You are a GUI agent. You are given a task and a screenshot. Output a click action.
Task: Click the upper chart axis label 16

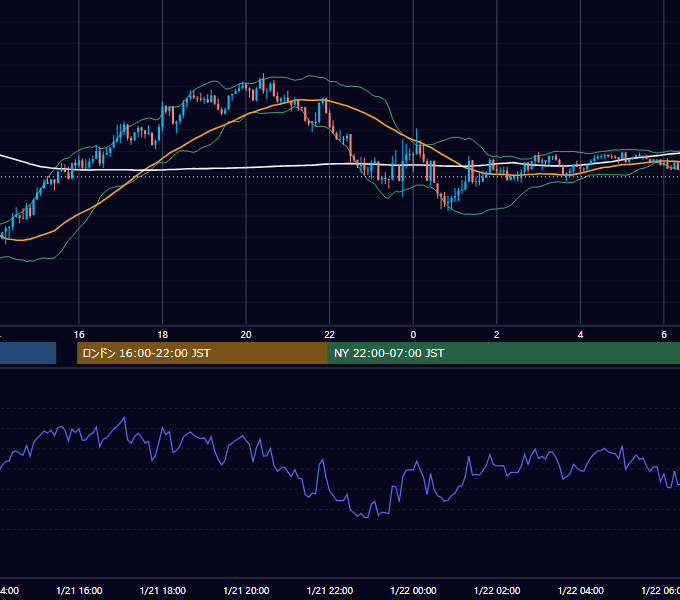(x=79, y=335)
